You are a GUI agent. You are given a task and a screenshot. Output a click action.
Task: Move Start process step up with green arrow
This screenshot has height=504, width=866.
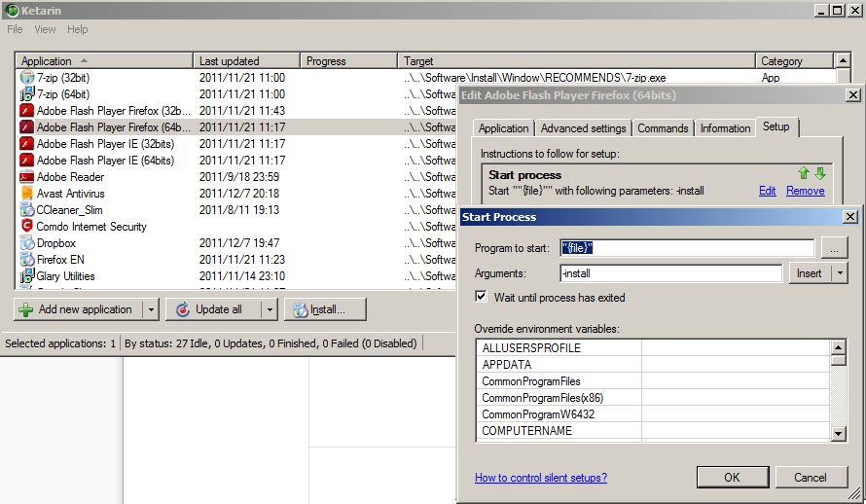804,173
